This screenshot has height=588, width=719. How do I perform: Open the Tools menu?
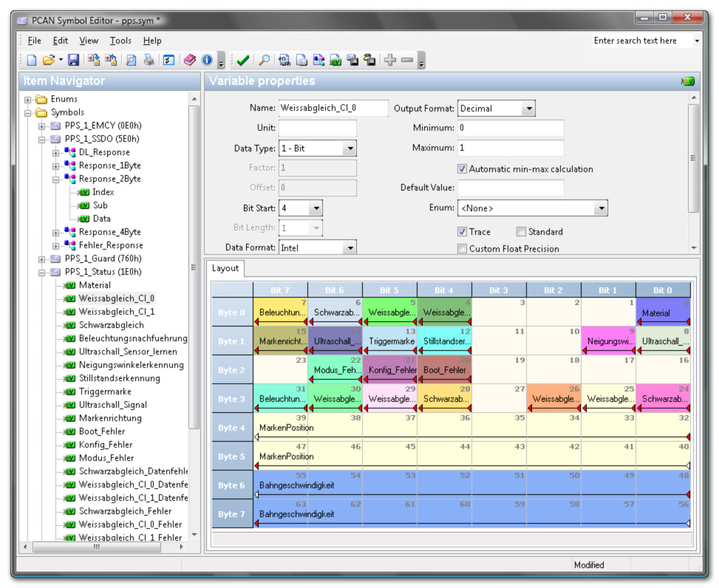click(x=120, y=41)
